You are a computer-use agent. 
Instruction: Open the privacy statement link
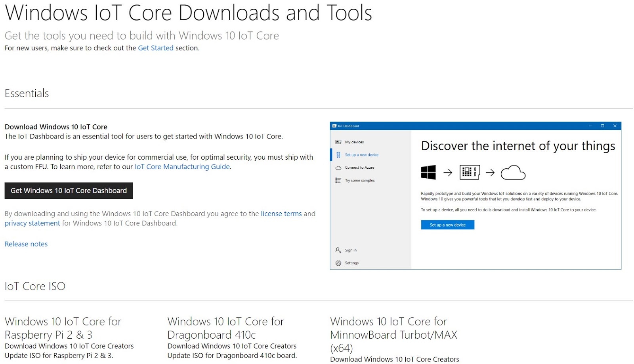[32, 223]
